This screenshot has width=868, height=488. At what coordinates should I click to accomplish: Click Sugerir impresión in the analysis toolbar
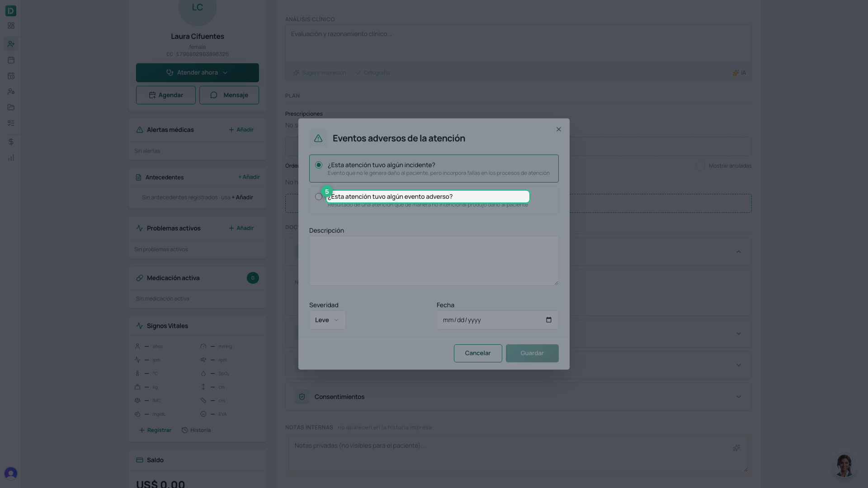[x=320, y=73]
